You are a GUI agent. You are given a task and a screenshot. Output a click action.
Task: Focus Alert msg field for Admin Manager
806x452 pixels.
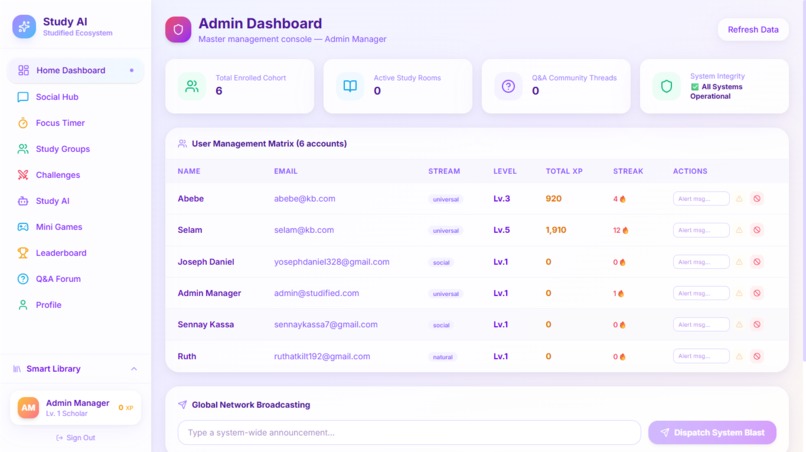701,293
